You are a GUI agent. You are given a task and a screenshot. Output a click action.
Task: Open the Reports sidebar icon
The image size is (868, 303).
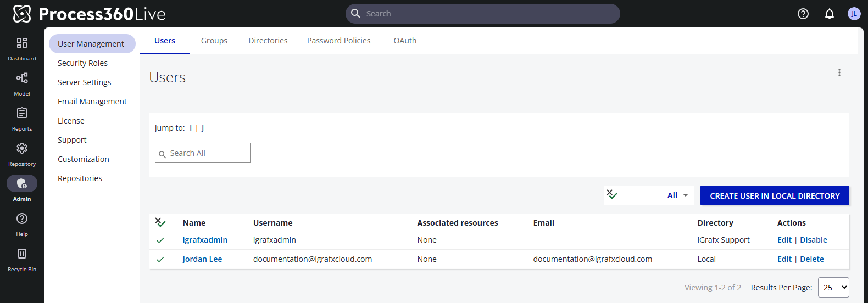click(22, 113)
